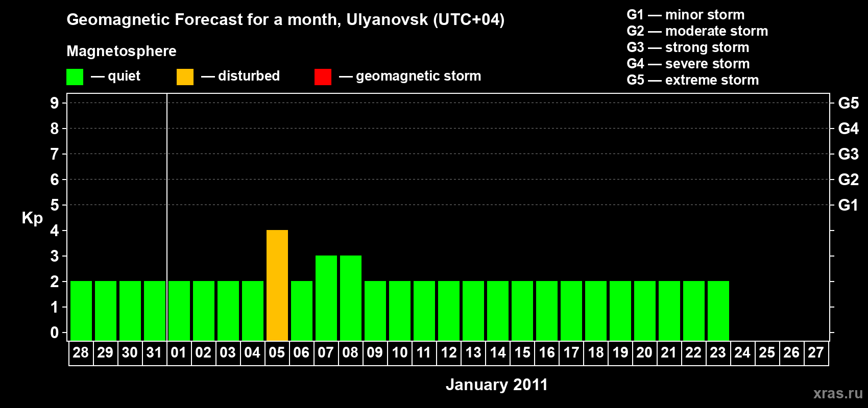Click the '— disturbed' legend label
This screenshot has width=868, height=408.
240,76
